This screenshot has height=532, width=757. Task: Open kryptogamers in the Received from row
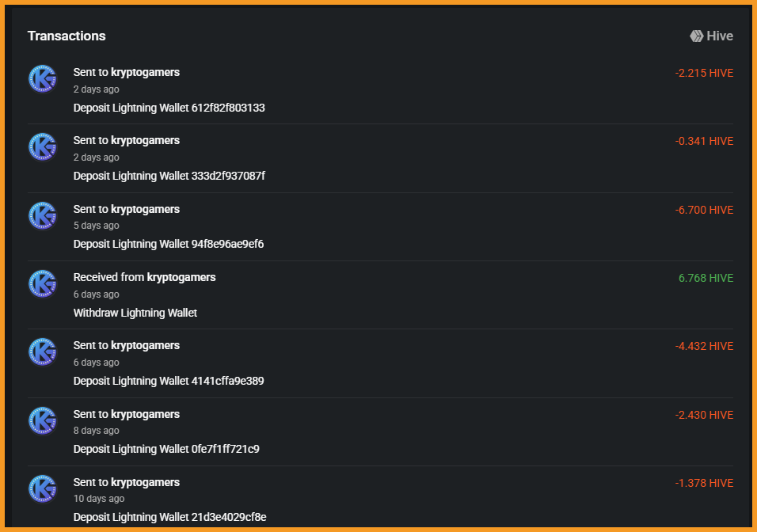click(181, 277)
